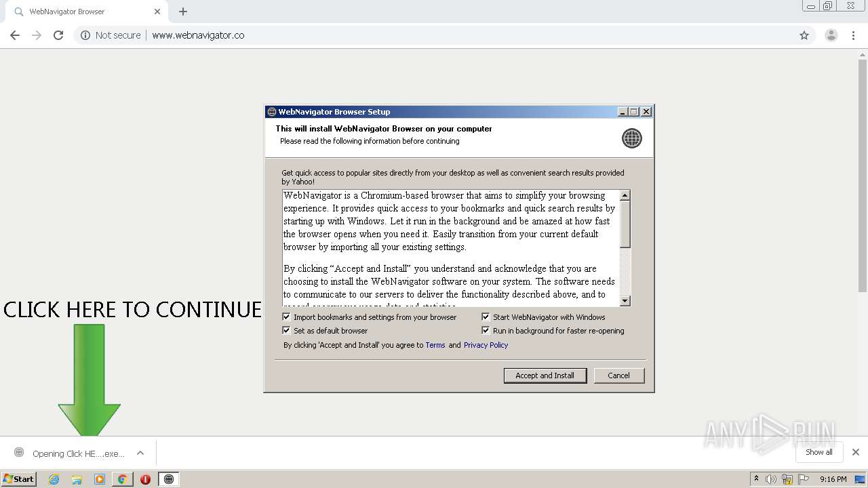Click Show all downloads button
Viewport: 868px width, 488px height.
tap(819, 452)
